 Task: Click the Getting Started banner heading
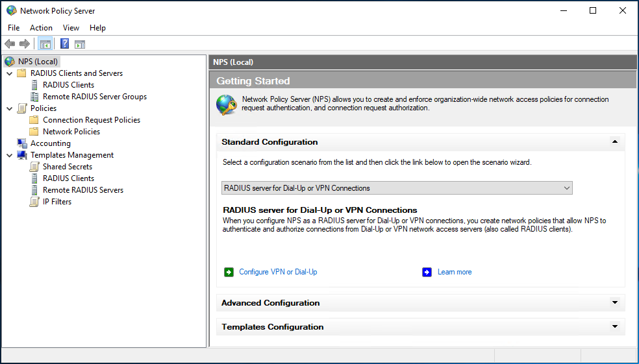point(253,81)
